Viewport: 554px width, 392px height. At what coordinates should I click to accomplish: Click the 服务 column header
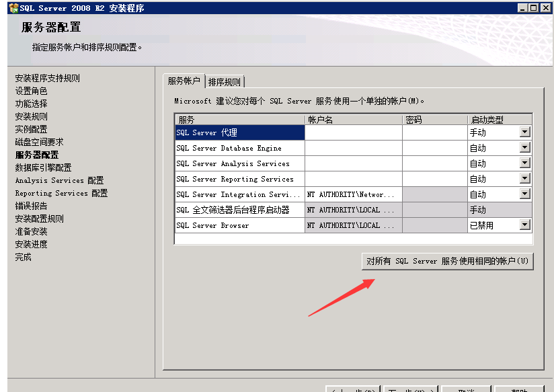(x=240, y=120)
